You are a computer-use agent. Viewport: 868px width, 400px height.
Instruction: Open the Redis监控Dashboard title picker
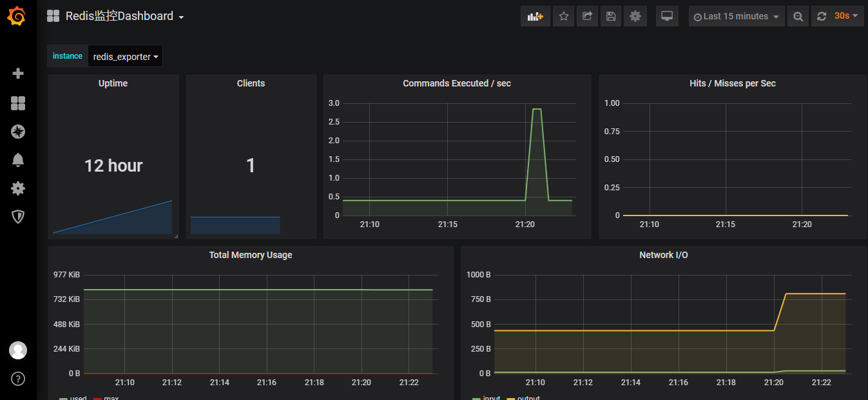[x=119, y=16]
